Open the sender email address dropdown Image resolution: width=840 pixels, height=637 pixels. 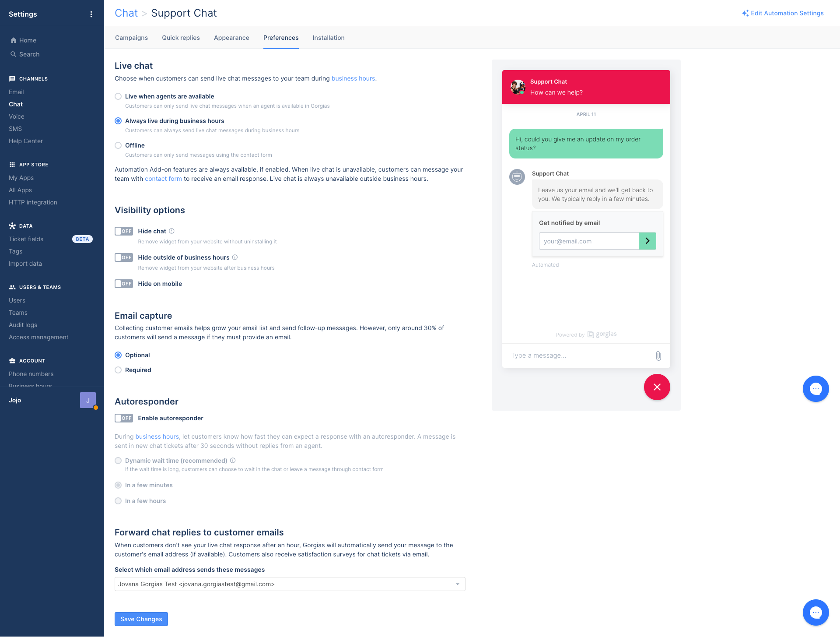click(x=290, y=584)
